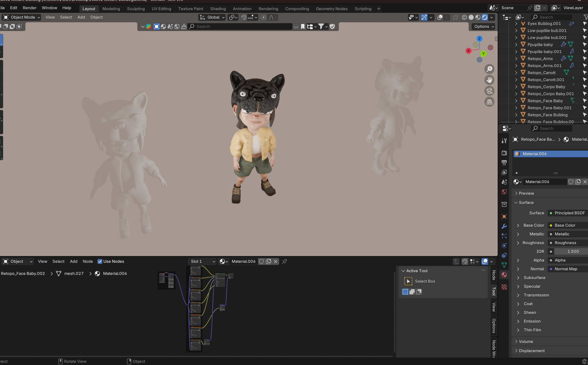Switch perspective/orthographic grid gizmo
Viewport: 588px width, 365px height.
click(x=489, y=102)
